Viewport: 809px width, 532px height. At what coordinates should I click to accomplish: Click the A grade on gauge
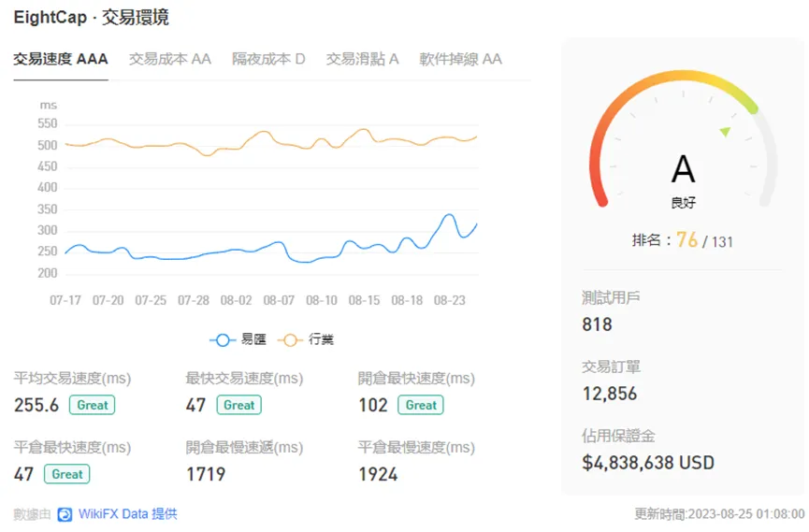(683, 169)
